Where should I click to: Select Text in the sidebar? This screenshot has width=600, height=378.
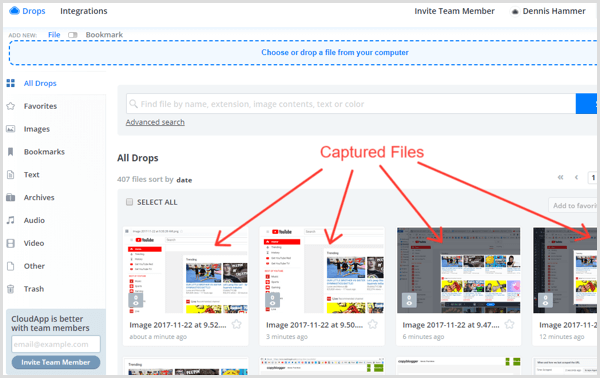(x=31, y=175)
